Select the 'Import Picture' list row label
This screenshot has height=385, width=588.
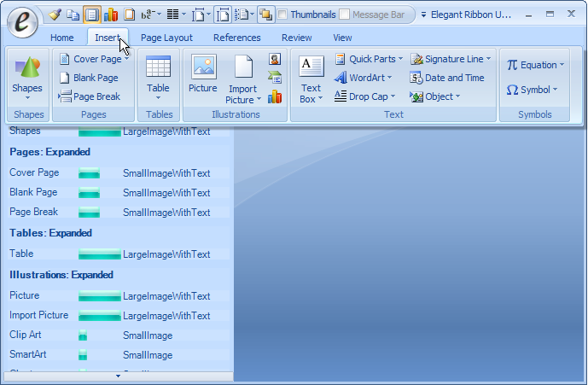(39, 315)
